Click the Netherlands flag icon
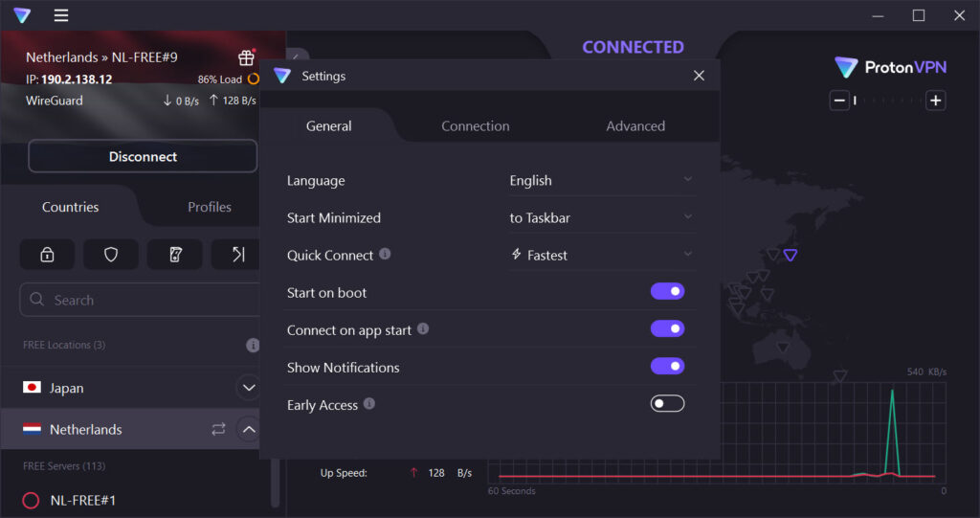 click(x=32, y=429)
